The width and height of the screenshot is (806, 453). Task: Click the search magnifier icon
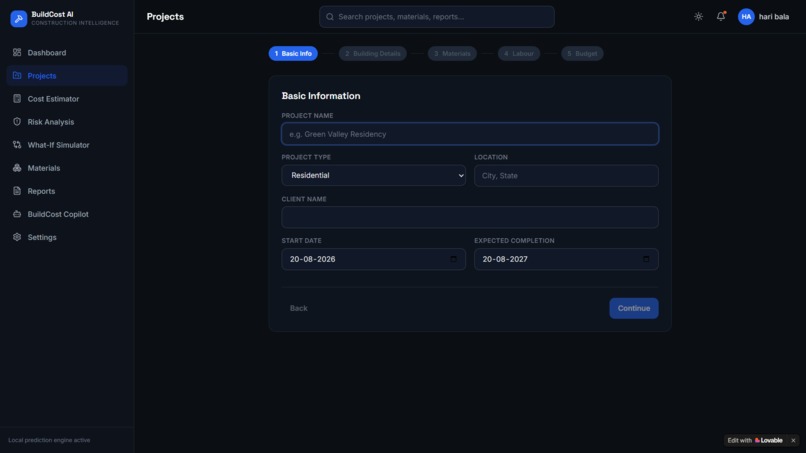[x=330, y=17]
